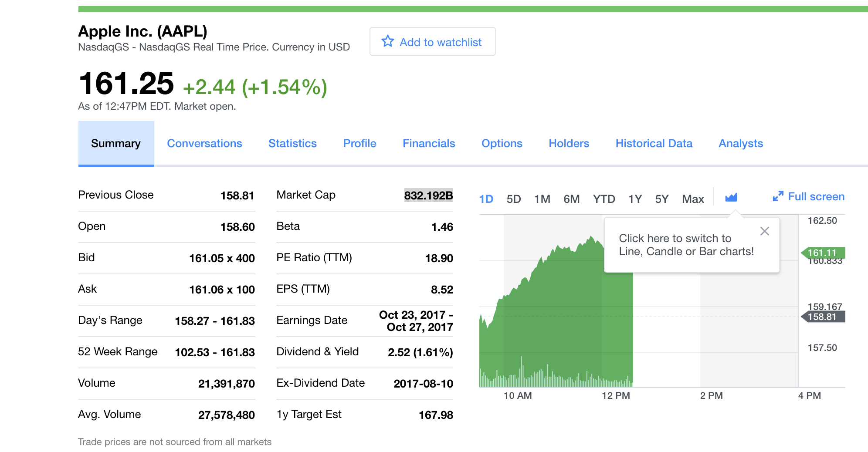
Task: Click the gray 158.81 previous close marker
Action: tap(823, 317)
